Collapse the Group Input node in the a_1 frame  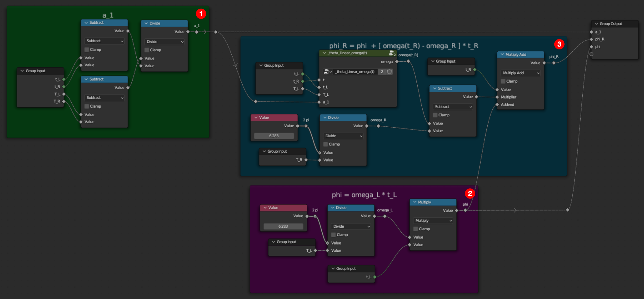coord(22,71)
